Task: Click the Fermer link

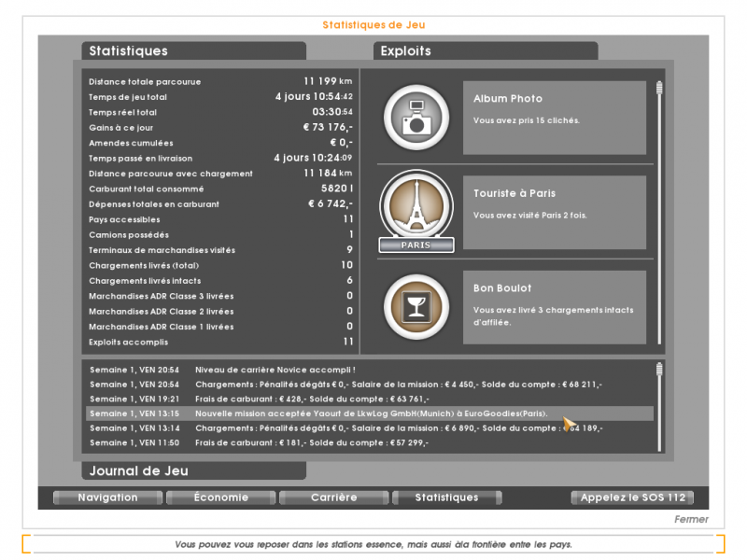Action: point(691,519)
